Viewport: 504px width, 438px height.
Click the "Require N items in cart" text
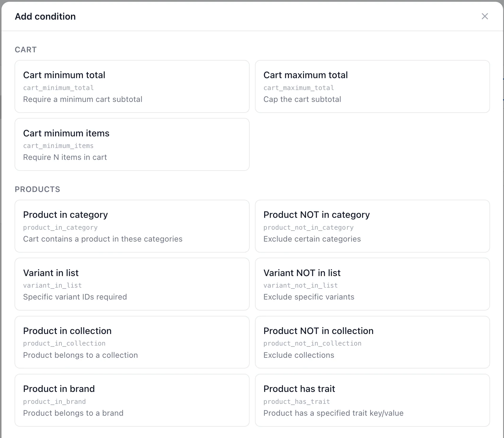click(x=65, y=157)
